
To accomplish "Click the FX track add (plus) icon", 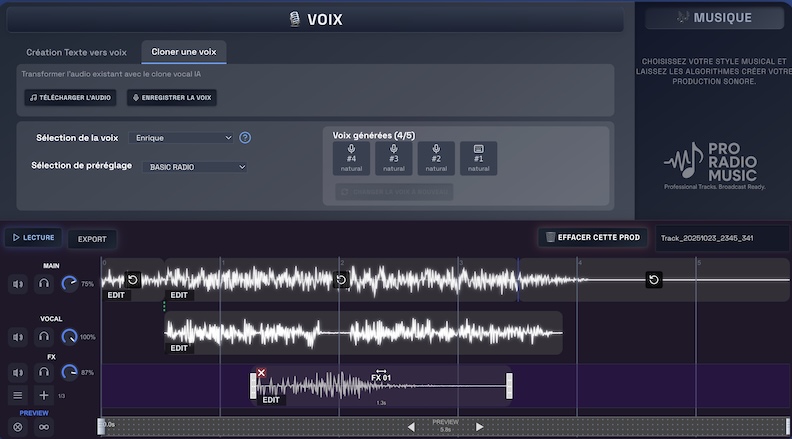I will [44, 395].
